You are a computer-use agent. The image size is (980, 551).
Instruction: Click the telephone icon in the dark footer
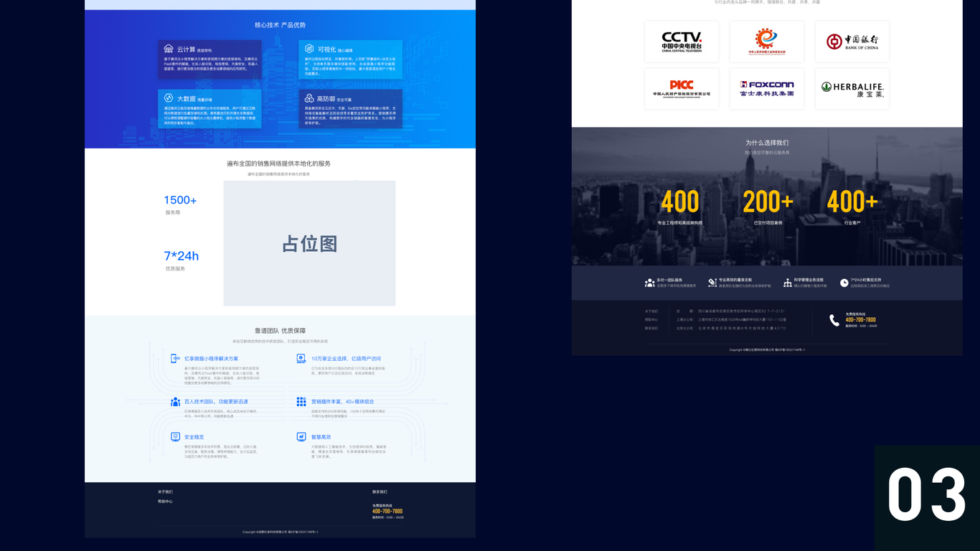[x=834, y=320]
